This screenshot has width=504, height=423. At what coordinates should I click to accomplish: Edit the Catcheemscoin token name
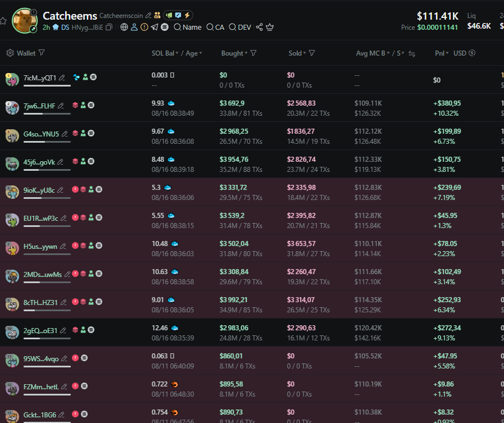148,15
